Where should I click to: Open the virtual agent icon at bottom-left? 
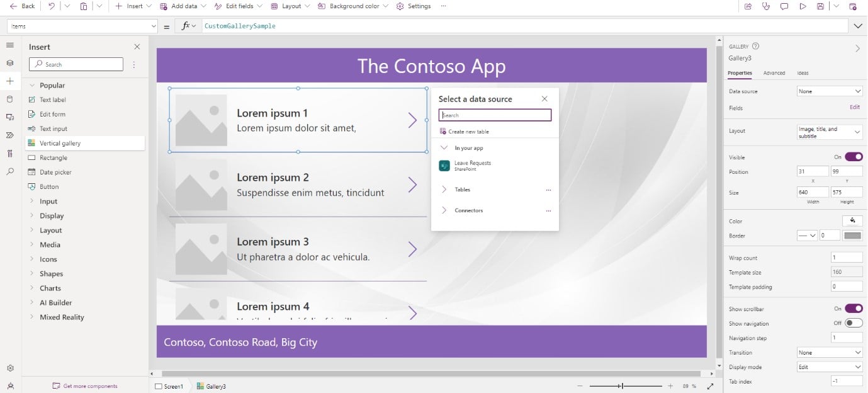(10, 385)
